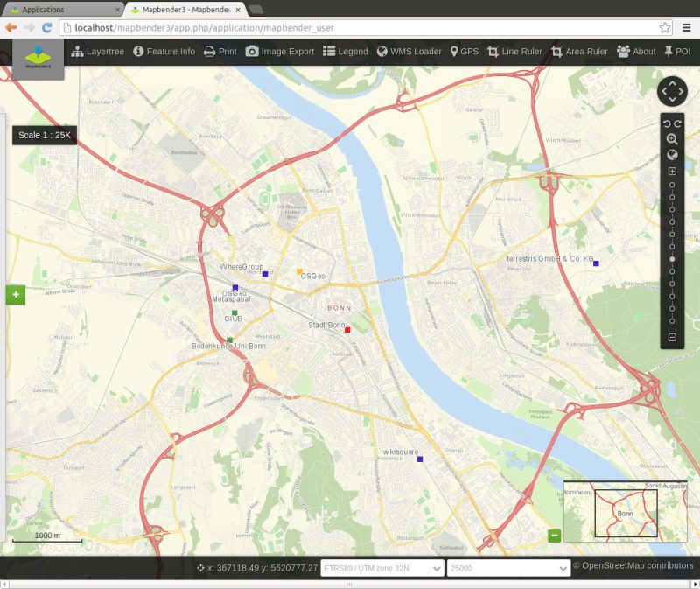The height and width of the screenshot is (589, 700).
Task: Open the ETRS89 / UTM zone 32N projection dropdown
Action: (382, 567)
